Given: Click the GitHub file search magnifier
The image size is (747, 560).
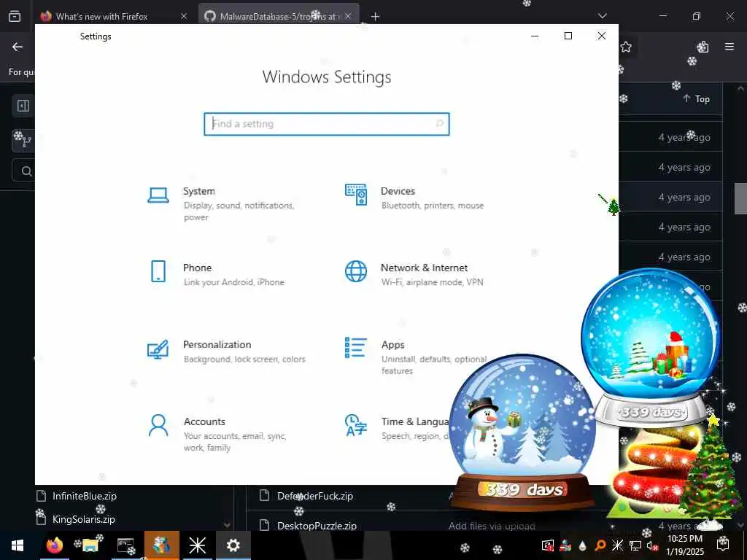Looking at the screenshot, I should pyautogui.click(x=26, y=171).
